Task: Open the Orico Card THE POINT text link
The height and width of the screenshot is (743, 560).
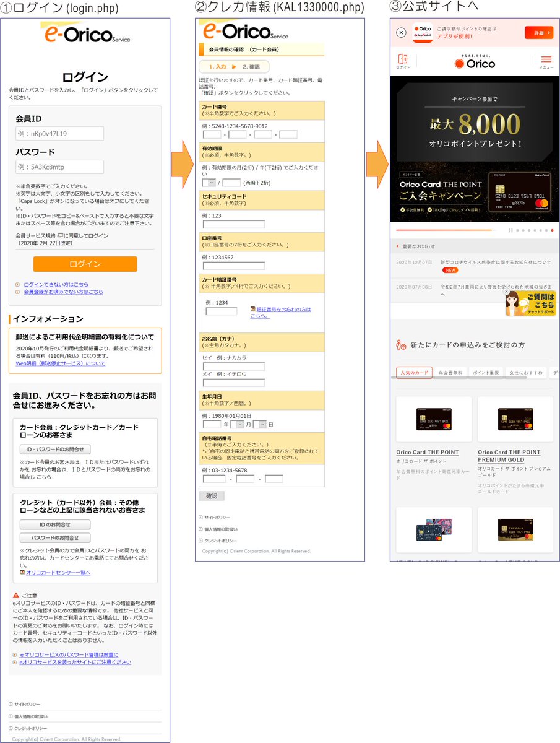Action: tap(428, 453)
